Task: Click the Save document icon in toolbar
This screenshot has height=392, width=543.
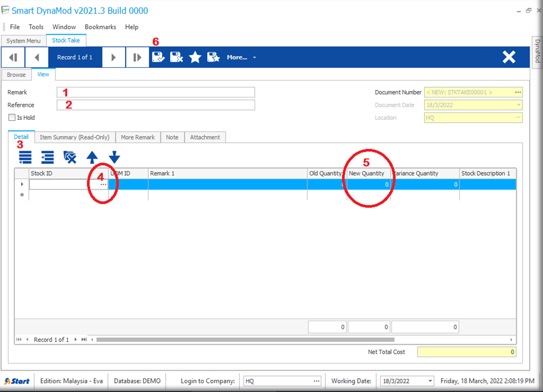Action: click(x=158, y=57)
